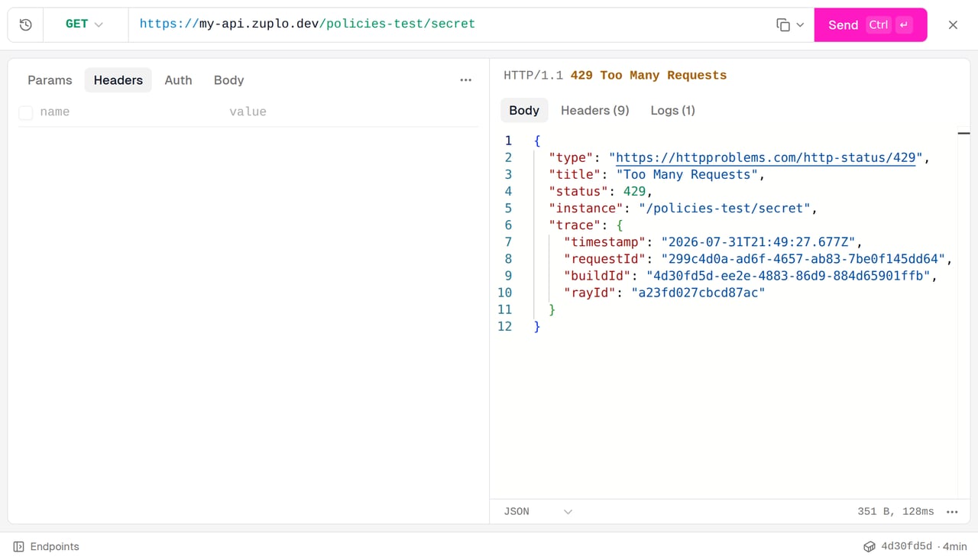Close the API test panel
The width and height of the screenshot is (978, 560).
point(953,24)
